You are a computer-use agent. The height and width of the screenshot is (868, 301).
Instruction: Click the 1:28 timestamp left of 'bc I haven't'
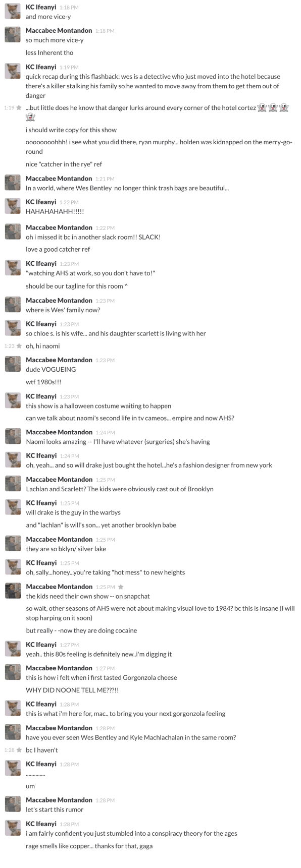tap(9, 750)
